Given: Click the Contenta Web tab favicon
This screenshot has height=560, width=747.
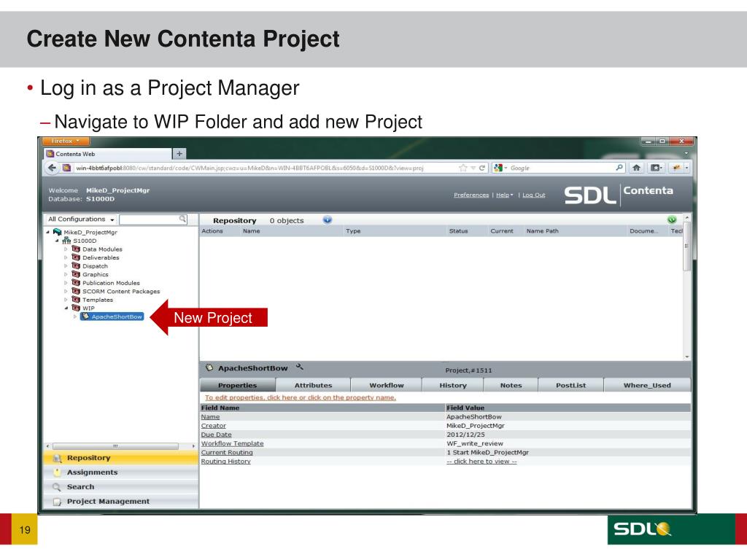Looking at the screenshot, I should [x=50, y=154].
